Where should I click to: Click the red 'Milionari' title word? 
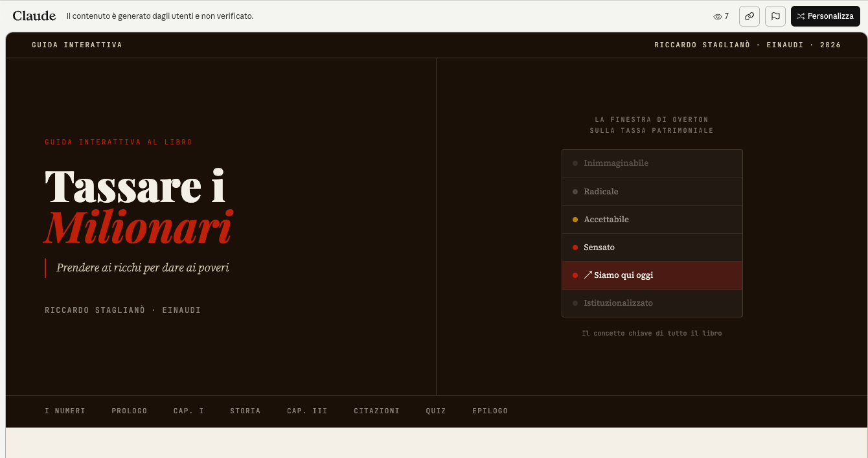(x=138, y=227)
